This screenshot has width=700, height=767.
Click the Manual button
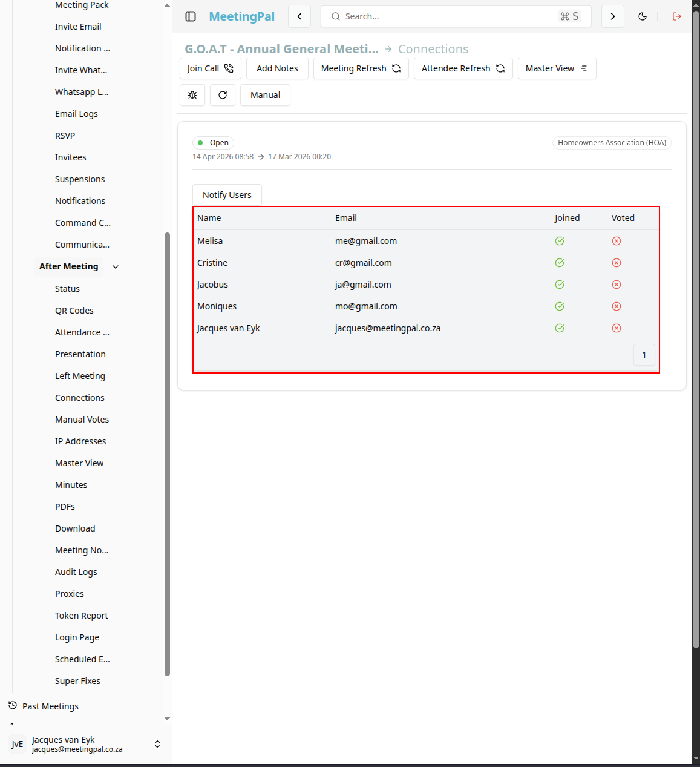coord(265,95)
